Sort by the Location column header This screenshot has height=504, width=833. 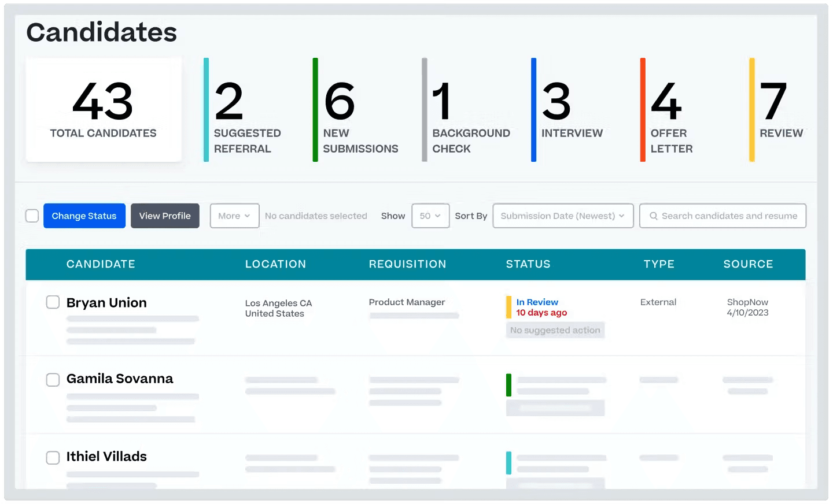point(275,264)
